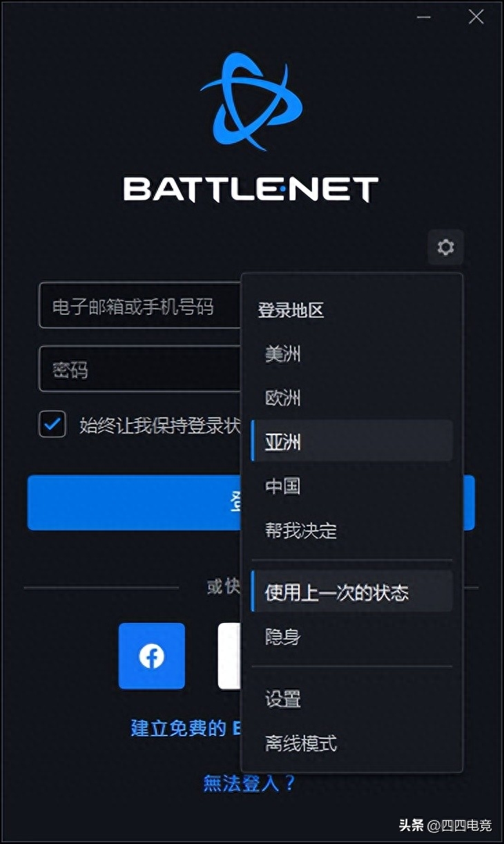Image resolution: width=504 pixels, height=844 pixels.
Task: Toggle the 始终让我保持登录状态 checkbox
Action: click(x=52, y=424)
